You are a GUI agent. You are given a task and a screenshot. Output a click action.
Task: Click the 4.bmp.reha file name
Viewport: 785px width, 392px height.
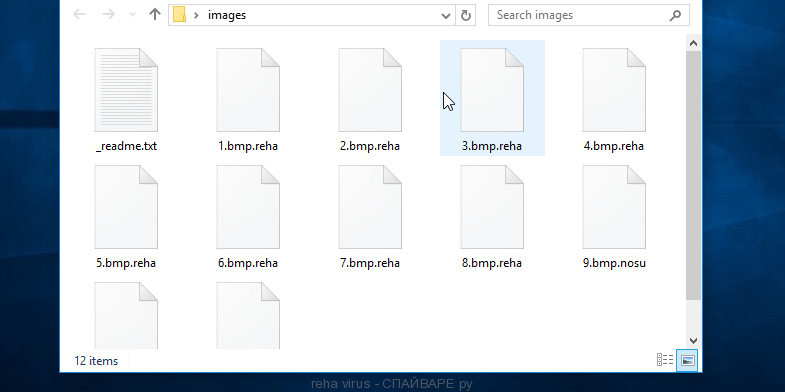(614, 146)
